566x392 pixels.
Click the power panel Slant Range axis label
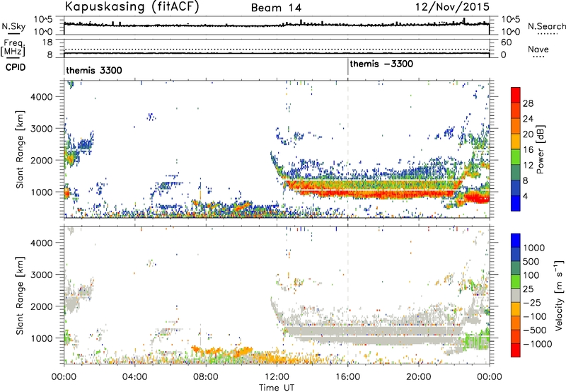coord(20,149)
